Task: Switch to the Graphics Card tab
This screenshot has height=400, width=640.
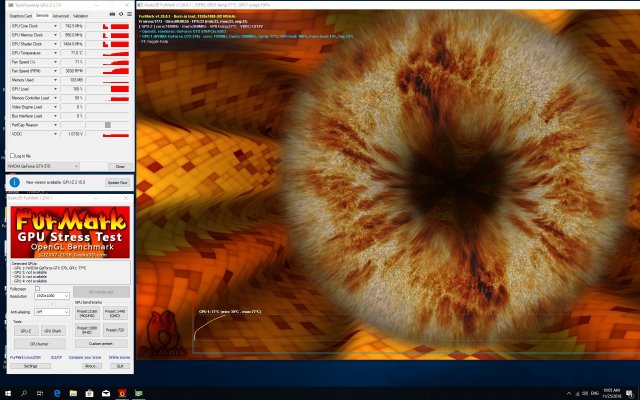Action: [18, 15]
